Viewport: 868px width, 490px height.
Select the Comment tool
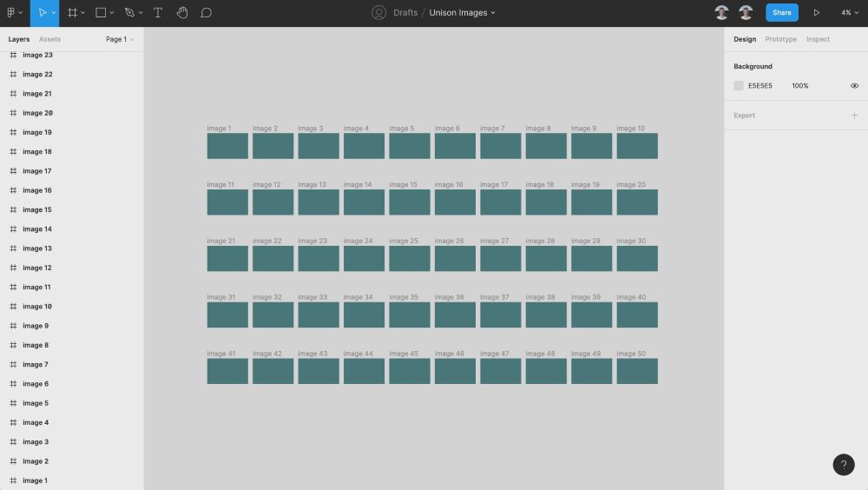click(206, 13)
